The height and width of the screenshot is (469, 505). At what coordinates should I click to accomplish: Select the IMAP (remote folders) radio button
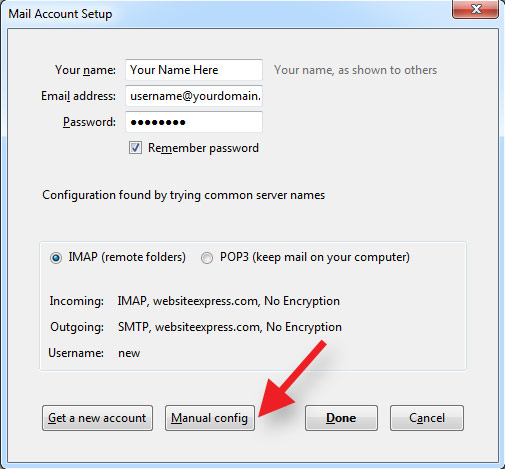56,258
